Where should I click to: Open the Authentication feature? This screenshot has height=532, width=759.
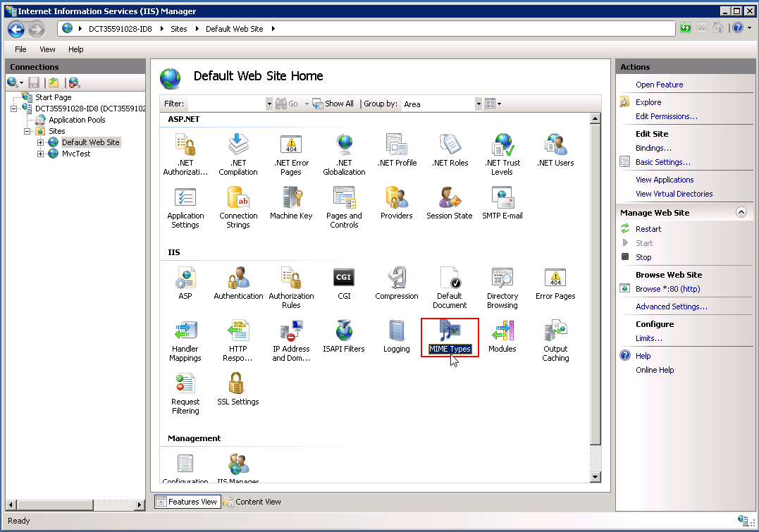(238, 283)
